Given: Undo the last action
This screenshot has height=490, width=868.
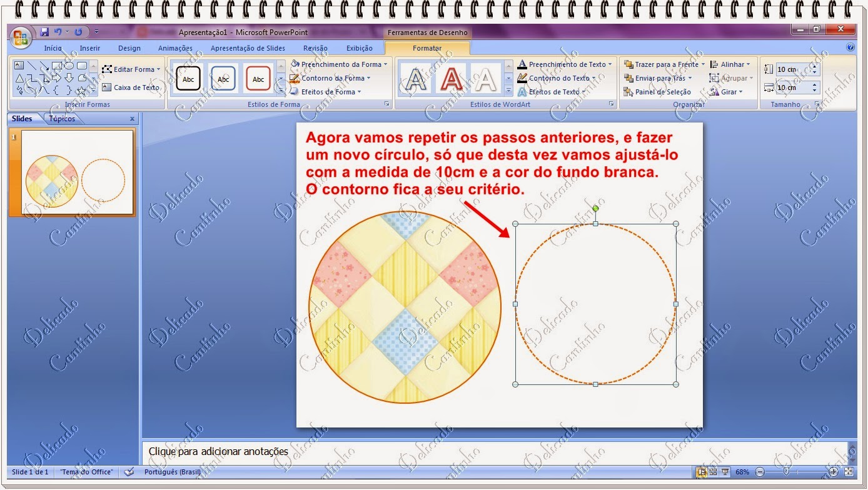Looking at the screenshot, I should coord(58,32).
